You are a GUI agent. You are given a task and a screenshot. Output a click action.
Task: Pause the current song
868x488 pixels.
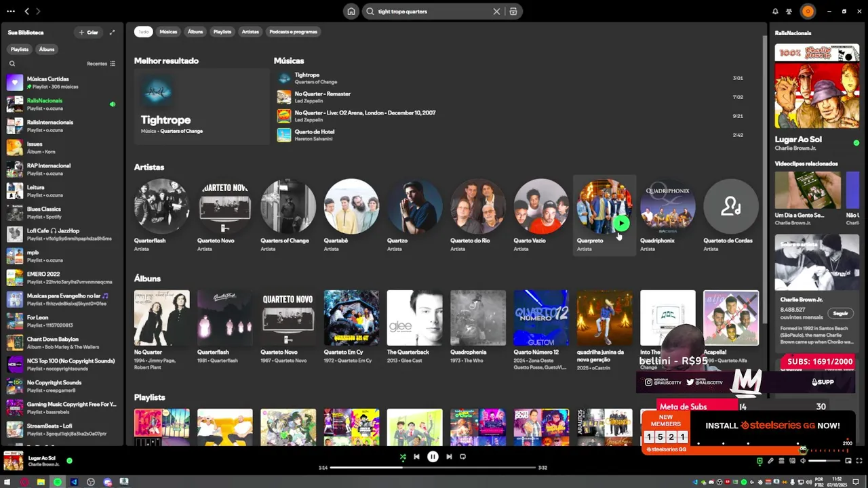[x=433, y=457]
